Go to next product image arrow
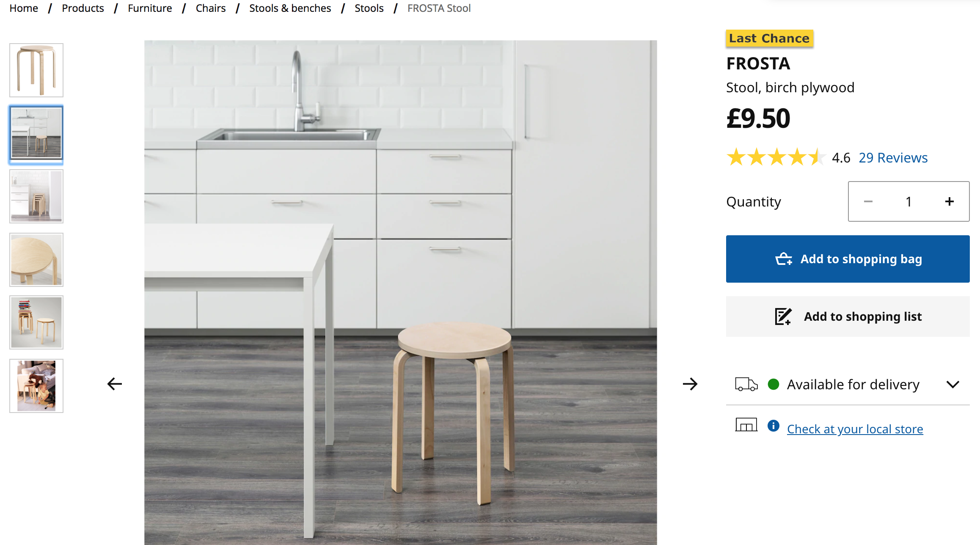Viewport: 980px width, 545px height. pos(690,384)
